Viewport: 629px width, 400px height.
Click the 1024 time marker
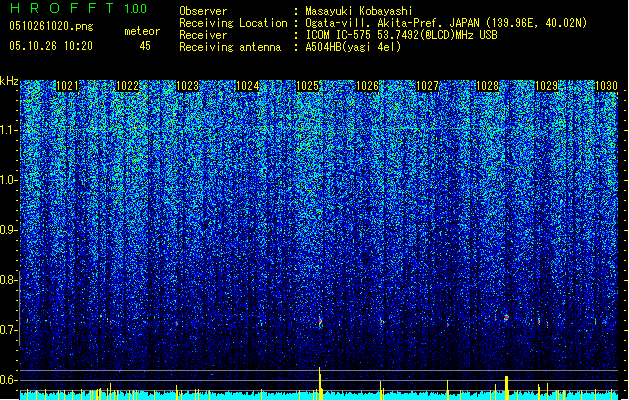248,86
